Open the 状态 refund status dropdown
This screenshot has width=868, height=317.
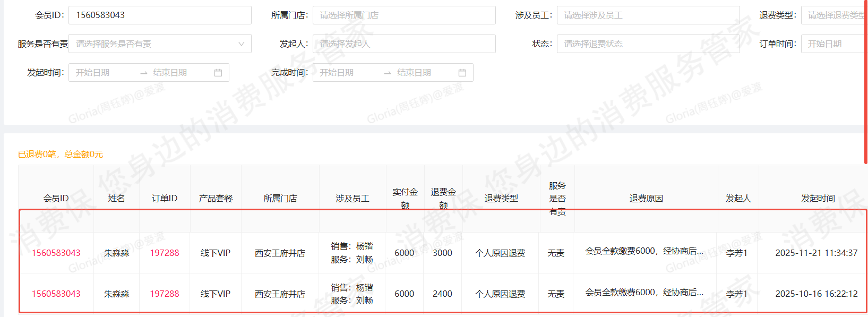click(648, 44)
